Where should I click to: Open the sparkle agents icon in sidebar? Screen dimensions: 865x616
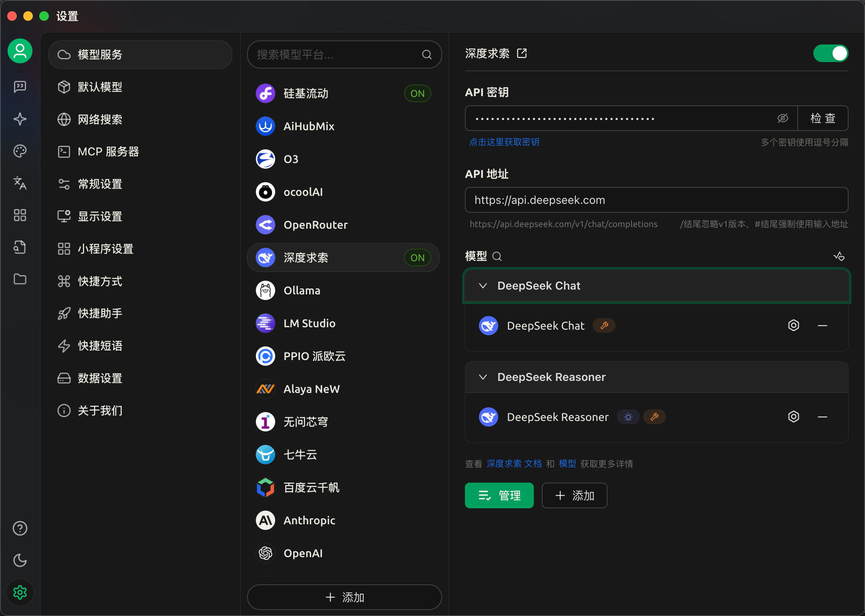coord(20,119)
